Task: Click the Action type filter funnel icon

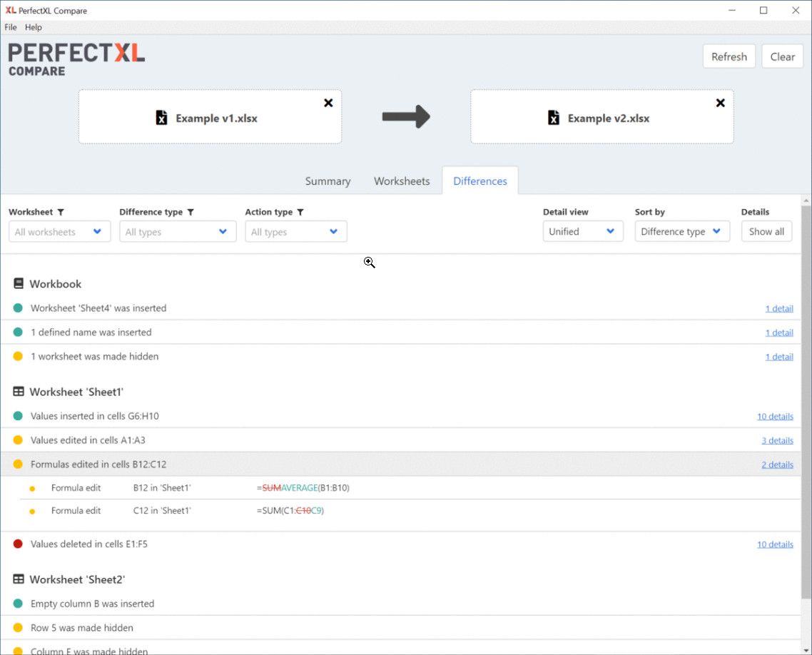Action: click(x=300, y=213)
